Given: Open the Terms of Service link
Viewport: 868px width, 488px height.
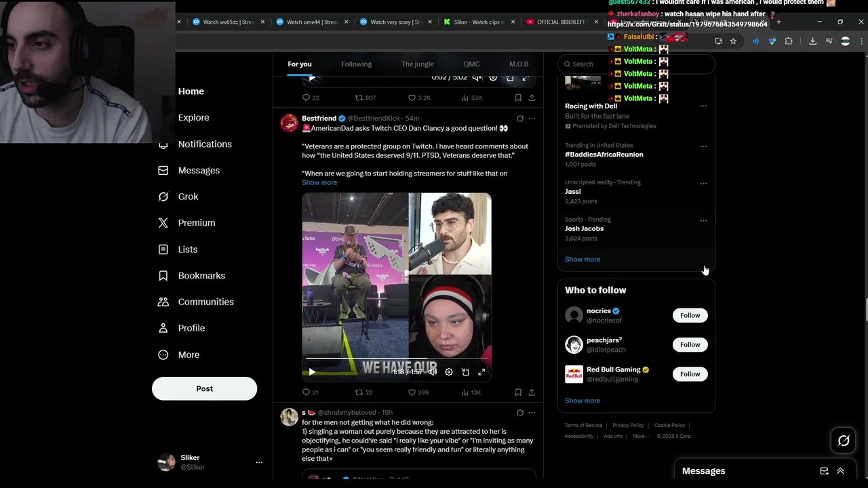Looking at the screenshot, I should click(x=583, y=426).
